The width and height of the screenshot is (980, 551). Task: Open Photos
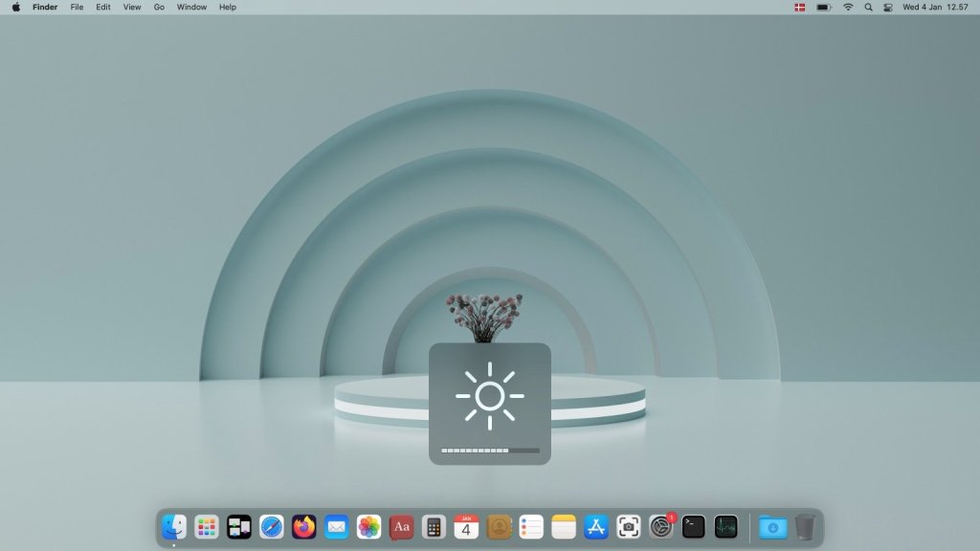(367, 526)
